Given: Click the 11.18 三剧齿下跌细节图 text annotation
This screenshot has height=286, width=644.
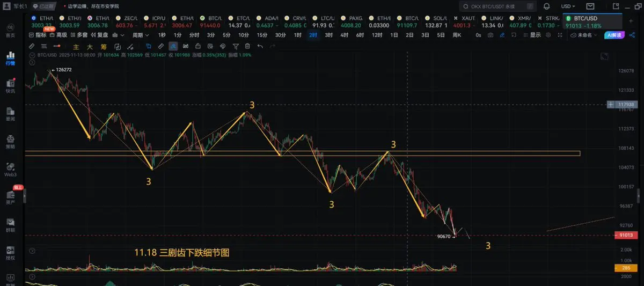Looking at the screenshot, I should [181, 252].
